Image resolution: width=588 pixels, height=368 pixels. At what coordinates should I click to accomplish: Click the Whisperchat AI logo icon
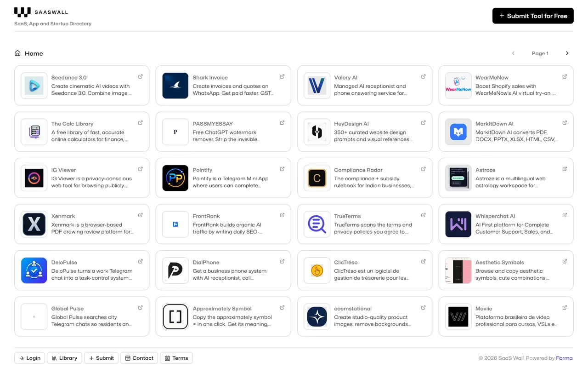(458, 224)
